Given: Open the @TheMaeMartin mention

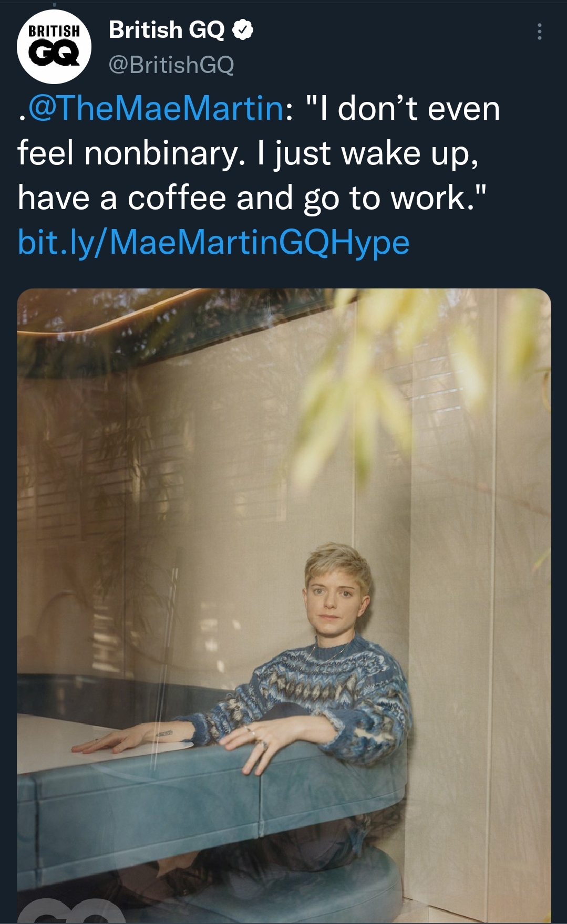Looking at the screenshot, I should pos(156,109).
